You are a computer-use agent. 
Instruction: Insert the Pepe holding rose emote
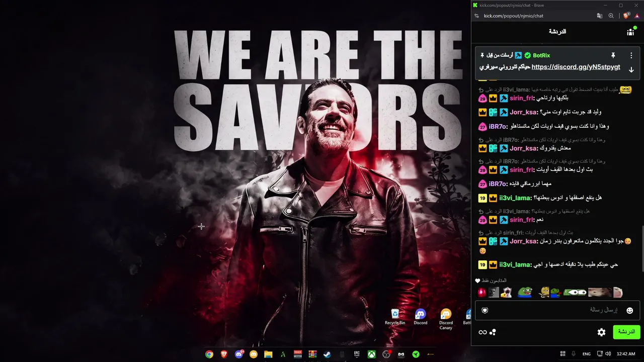[x=555, y=292]
